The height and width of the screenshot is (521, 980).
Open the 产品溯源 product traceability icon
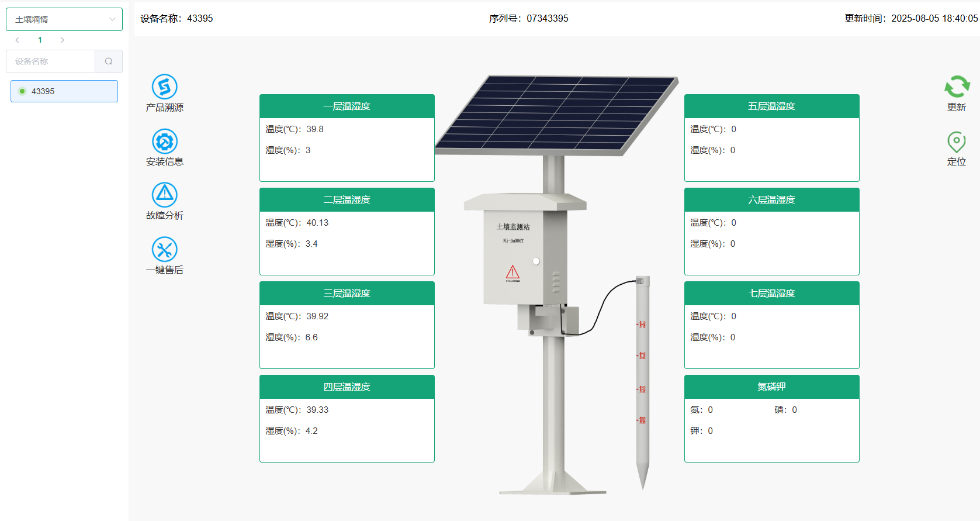click(164, 87)
